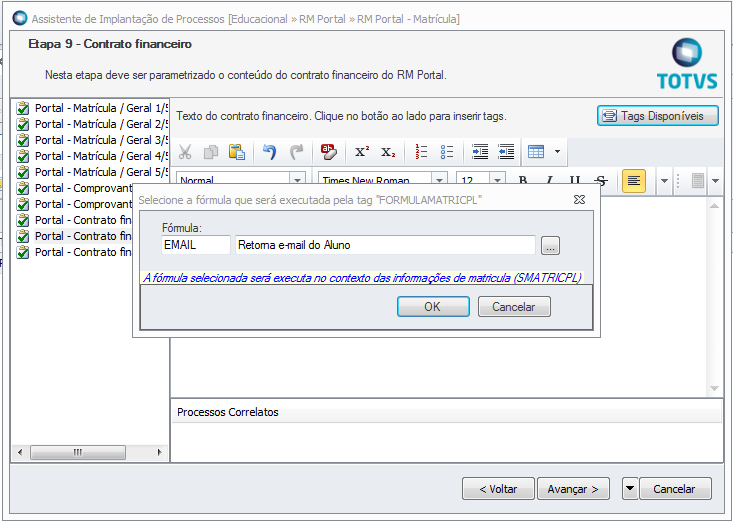Image resolution: width=733 pixels, height=524 pixels.
Task: Open the alignment options dropdown arrow
Action: coord(664,180)
